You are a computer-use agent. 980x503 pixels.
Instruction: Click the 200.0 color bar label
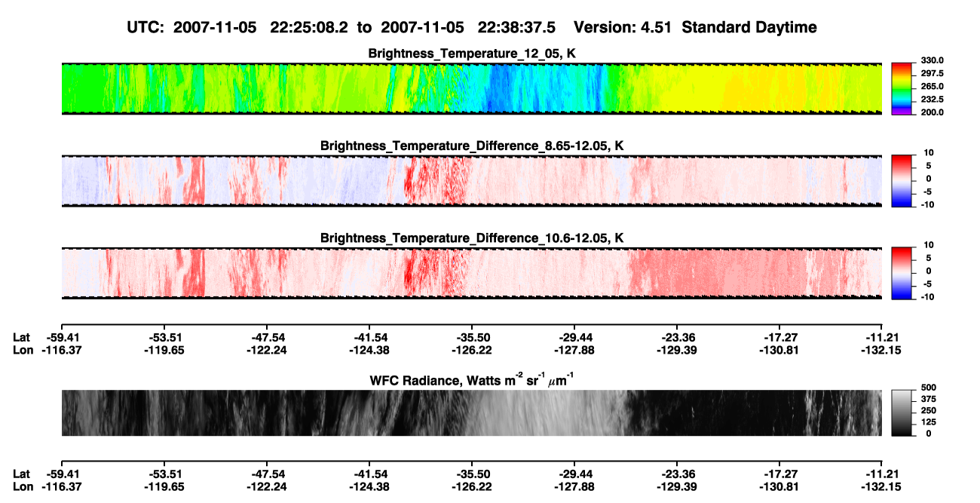(x=932, y=112)
